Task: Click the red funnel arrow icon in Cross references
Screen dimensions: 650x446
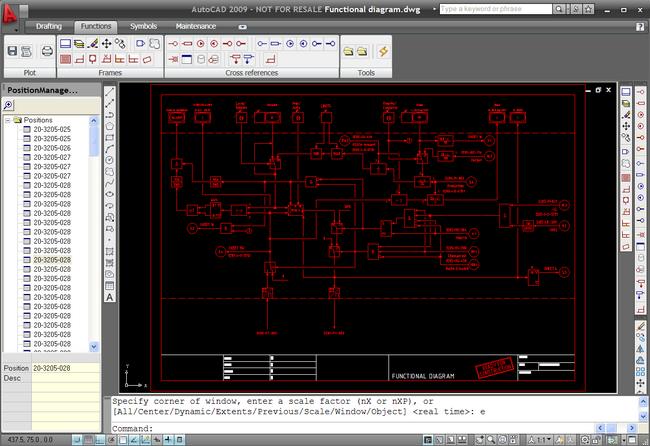Action: 235,59
